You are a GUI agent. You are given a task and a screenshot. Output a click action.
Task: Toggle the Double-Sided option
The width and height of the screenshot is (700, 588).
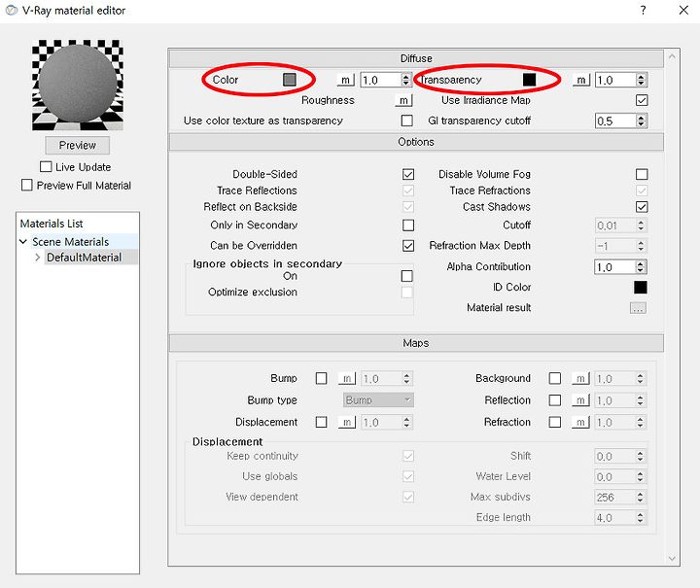(408, 174)
